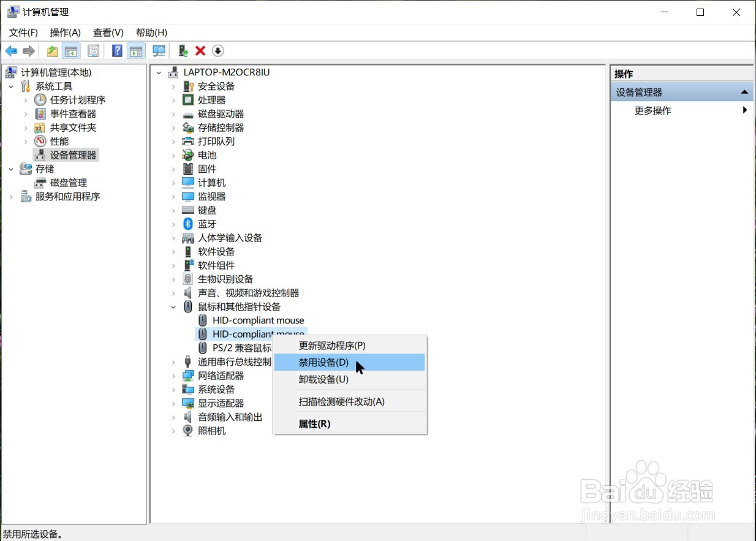This screenshot has height=541, width=756.
Task: Open the 查看(V) menu
Action: coord(108,32)
